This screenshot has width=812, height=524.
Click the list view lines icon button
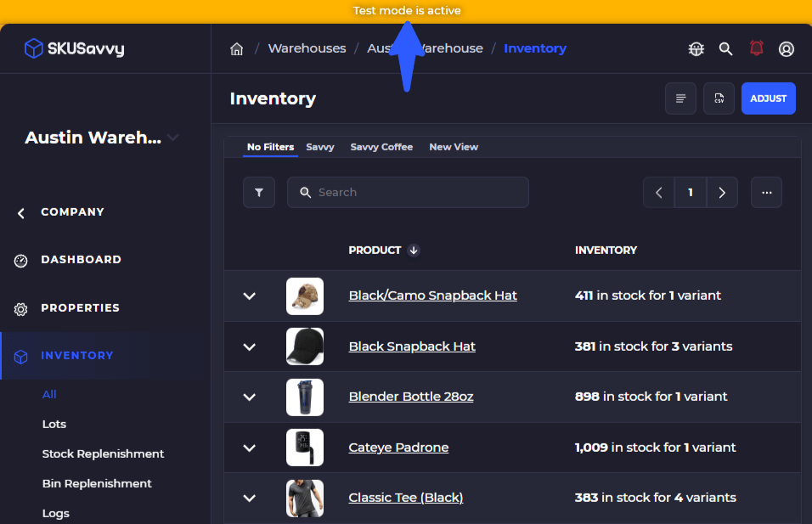tap(680, 99)
